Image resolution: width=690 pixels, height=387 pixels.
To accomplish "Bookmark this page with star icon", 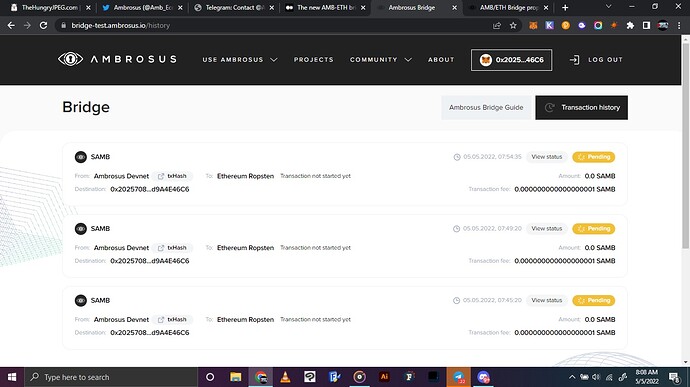I will point(513,26).
